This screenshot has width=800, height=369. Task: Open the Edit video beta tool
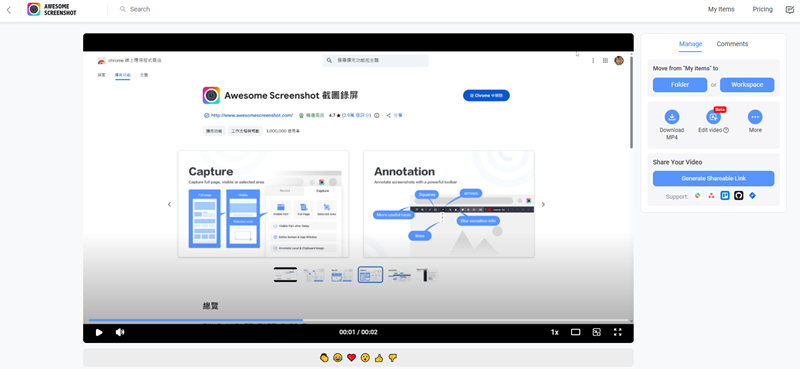(713, 117)
